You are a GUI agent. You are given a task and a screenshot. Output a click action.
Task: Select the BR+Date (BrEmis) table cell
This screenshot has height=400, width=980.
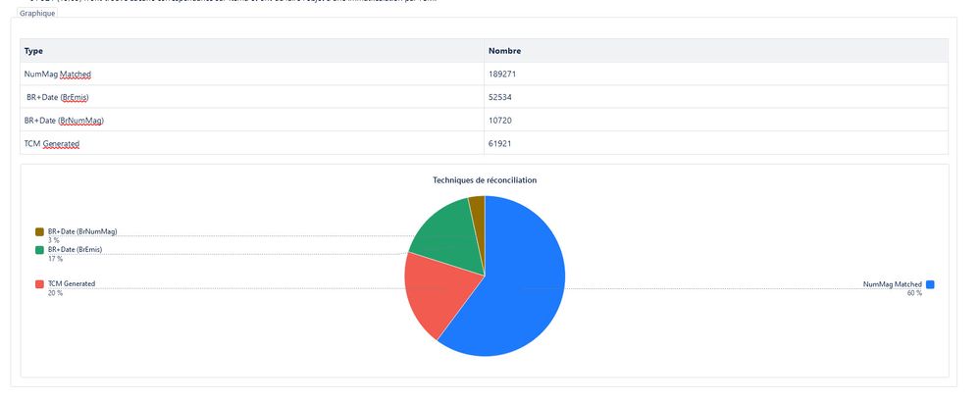point(252,97)
